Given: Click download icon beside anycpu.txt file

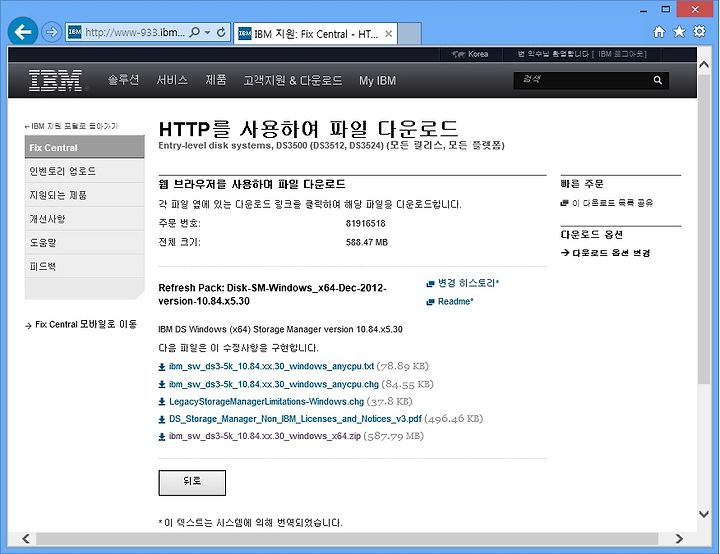Looking at the screenshot, I should tap(162, 367).
